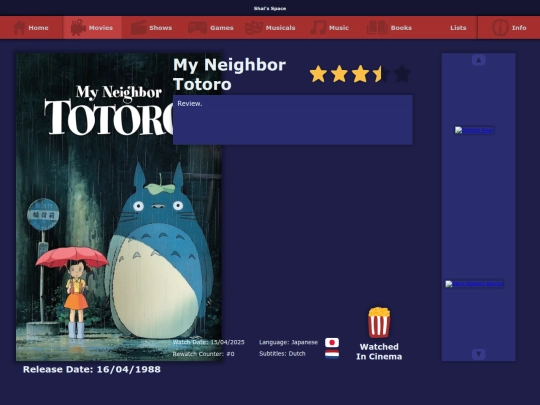Image resolution: width=540 pixels, height=405 pixels.
Task: Click the Japanese flag icon
Action: [x=332, y=342]
